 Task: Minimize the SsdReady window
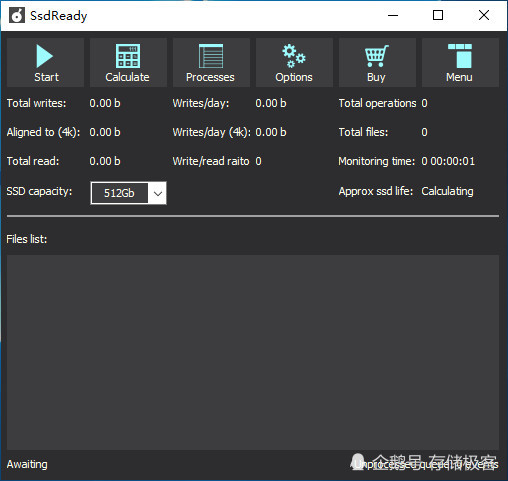pyautogui.click(x=393, y=15)
